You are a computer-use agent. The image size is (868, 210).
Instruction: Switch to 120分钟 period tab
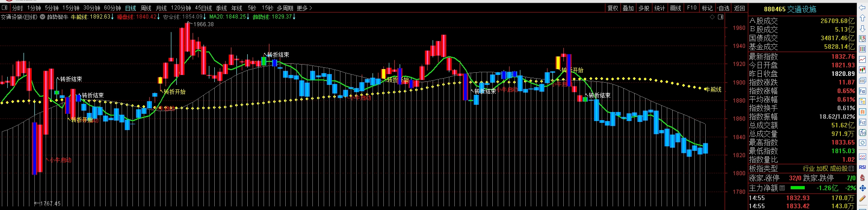coord(181,8)
